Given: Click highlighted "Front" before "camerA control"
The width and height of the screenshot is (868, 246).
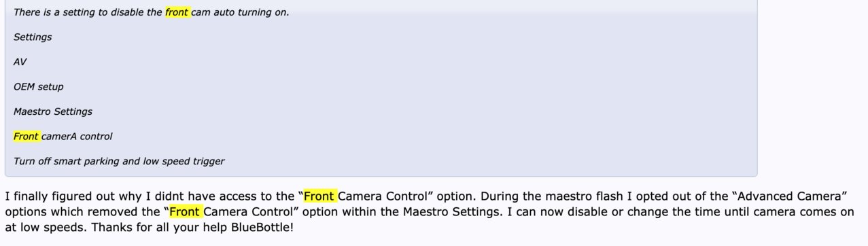Looking at the screenshot, I should pos(27,137).
